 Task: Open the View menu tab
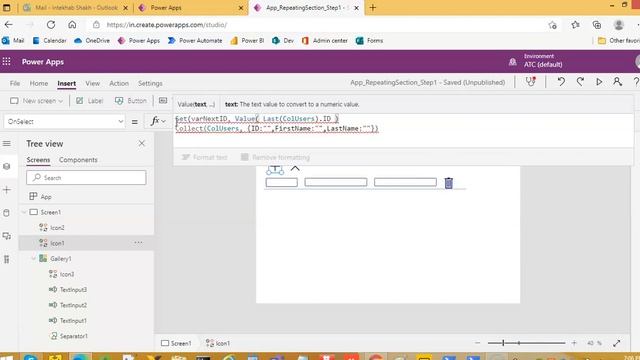point(93,83)
